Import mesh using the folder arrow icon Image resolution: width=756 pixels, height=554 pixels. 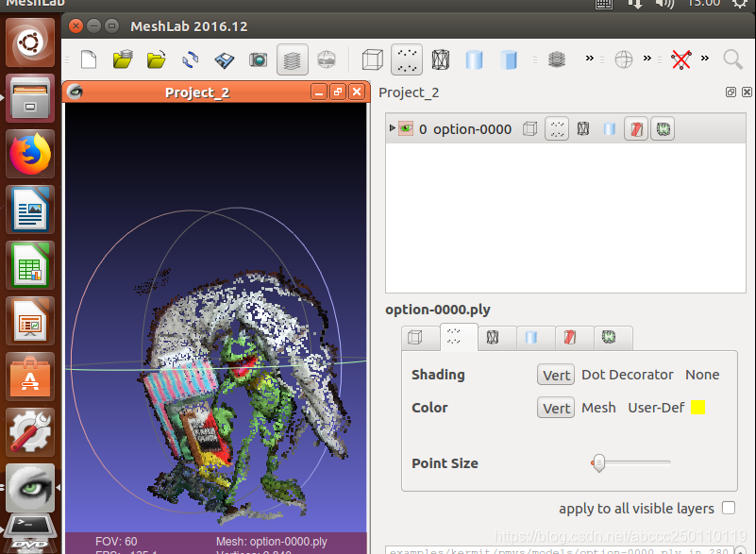(x=157, y=59)
